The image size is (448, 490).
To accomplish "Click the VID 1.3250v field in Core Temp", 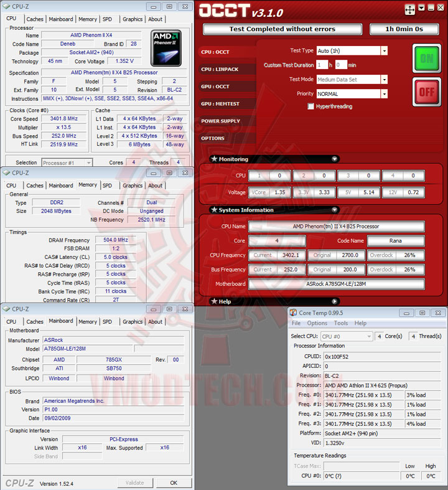I will coord(382,443).
